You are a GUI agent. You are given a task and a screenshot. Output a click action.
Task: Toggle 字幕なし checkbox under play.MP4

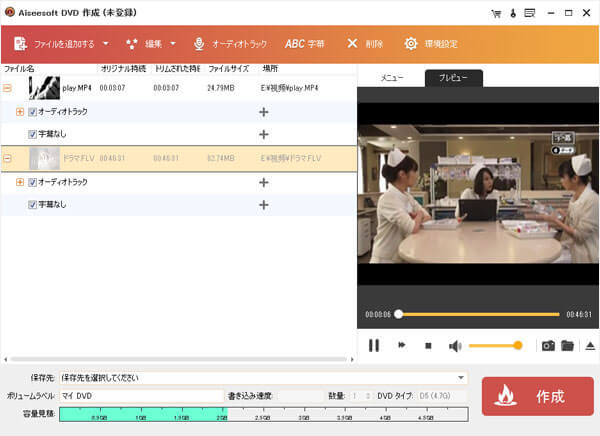[x=32, y=134]
